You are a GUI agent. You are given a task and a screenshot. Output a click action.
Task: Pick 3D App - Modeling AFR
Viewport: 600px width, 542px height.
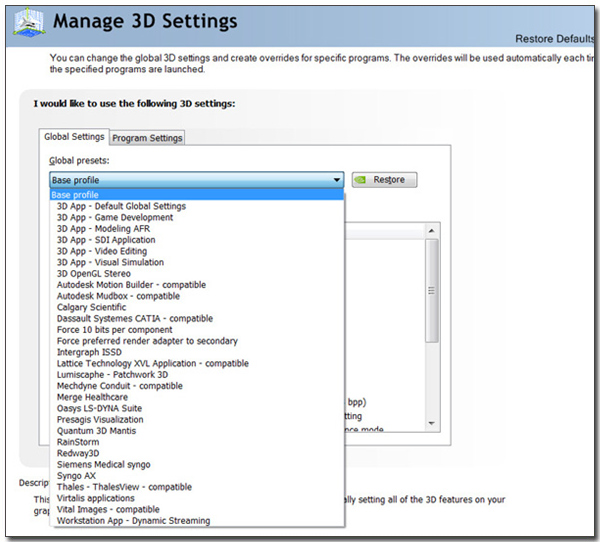[x=197, y=229]
